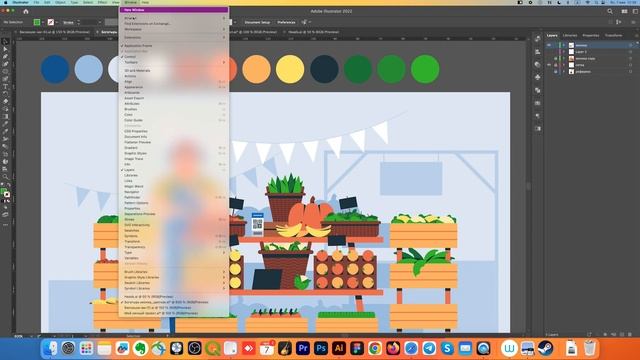Select the Zoom tool magnifier

point(5,176)
